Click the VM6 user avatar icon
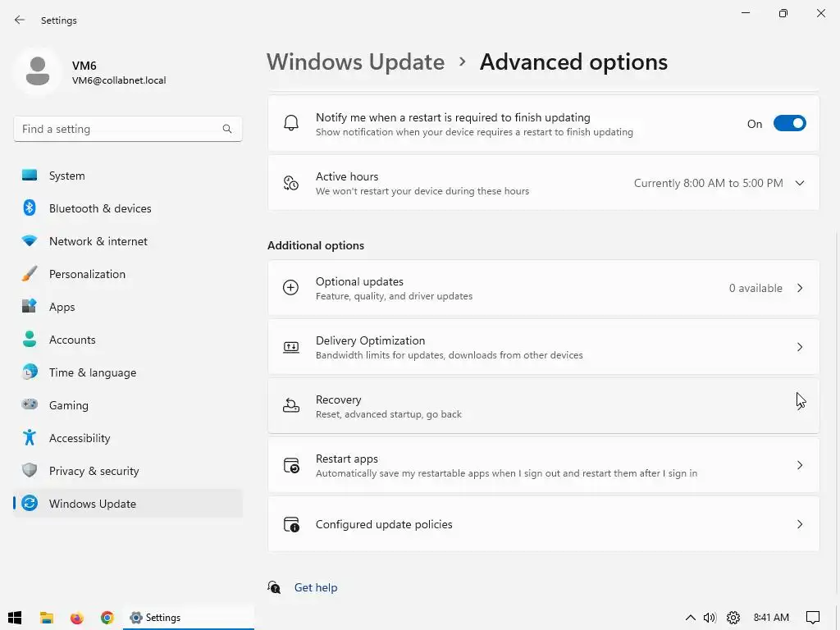 point(38,71)
